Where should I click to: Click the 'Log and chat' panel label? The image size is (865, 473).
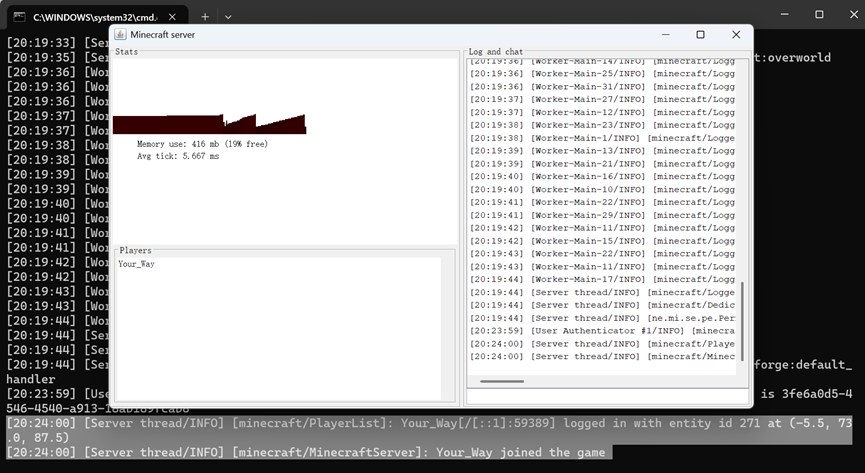click(495, 51)
